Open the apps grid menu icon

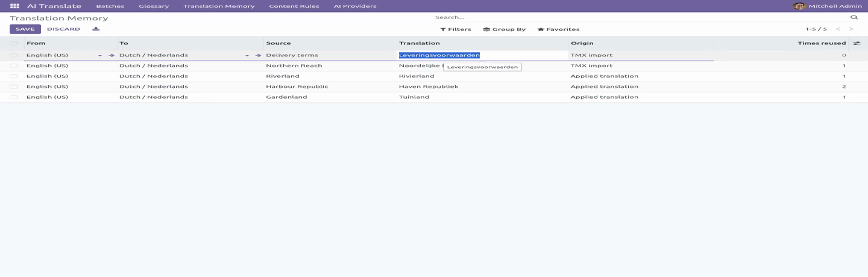point(14,6)
